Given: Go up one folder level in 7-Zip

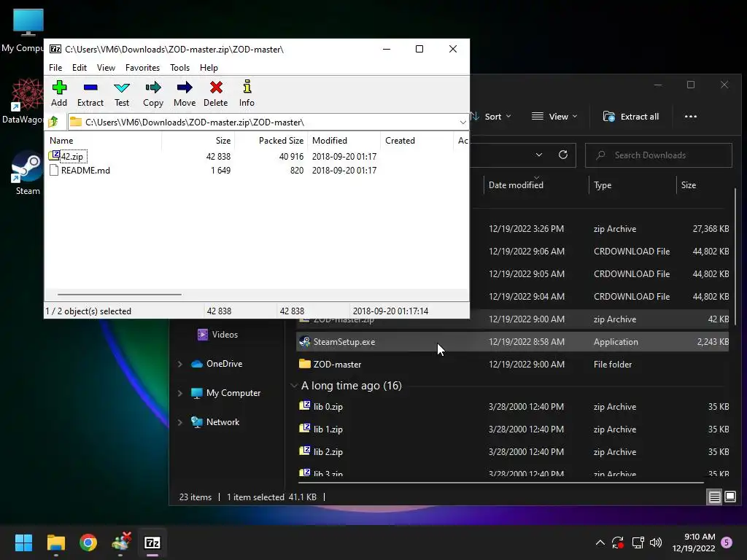Looking at the screenshot, I should tap(53, 122).
